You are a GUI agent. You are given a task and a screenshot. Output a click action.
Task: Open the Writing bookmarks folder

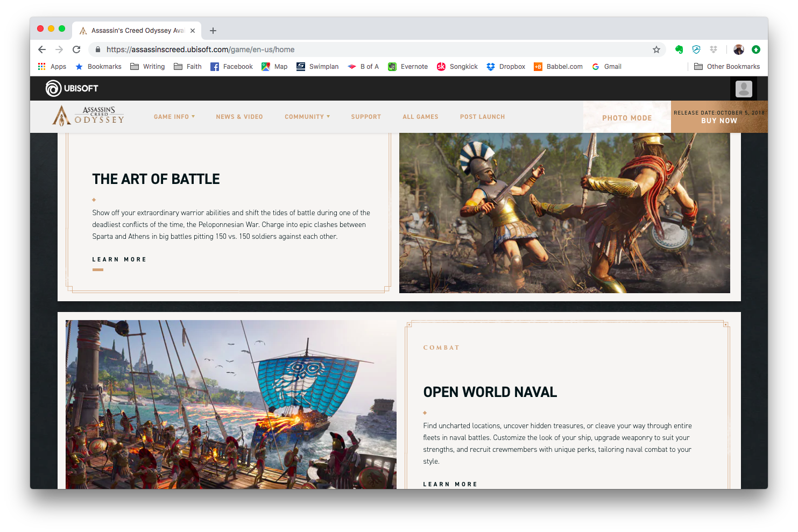click(x=147, y=67)
